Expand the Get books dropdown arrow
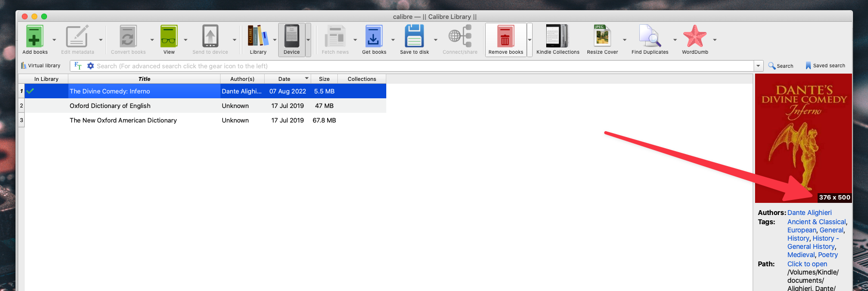Screen dimensions: 868x291 pyautogui.click(x=393, y=40)
